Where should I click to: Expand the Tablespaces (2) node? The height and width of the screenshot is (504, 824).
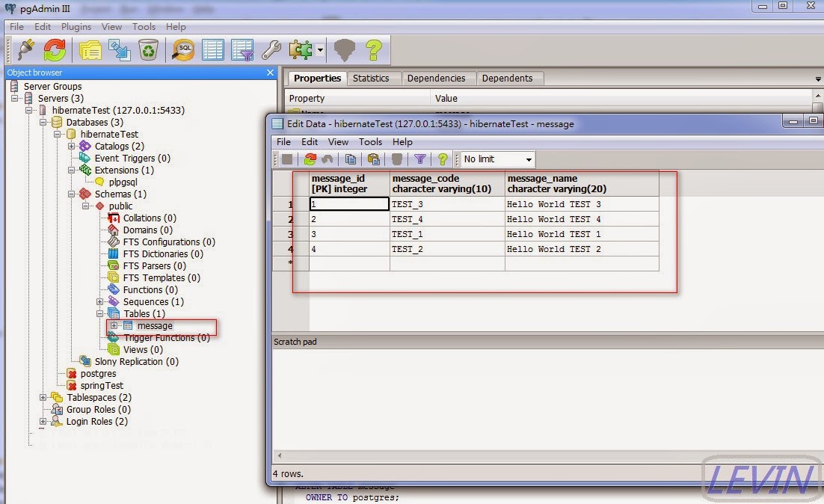click(x=43, y=397)
